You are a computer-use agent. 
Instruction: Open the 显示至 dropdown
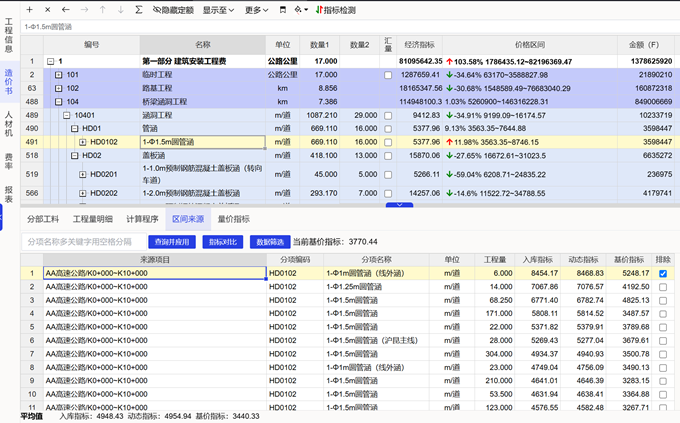coord(219,9)
